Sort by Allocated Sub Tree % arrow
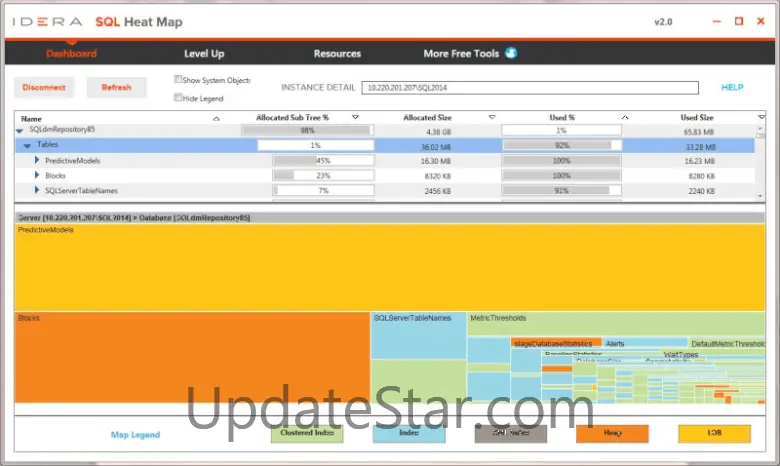Screen dimensions: 780x466 click(x=355, y=117)
